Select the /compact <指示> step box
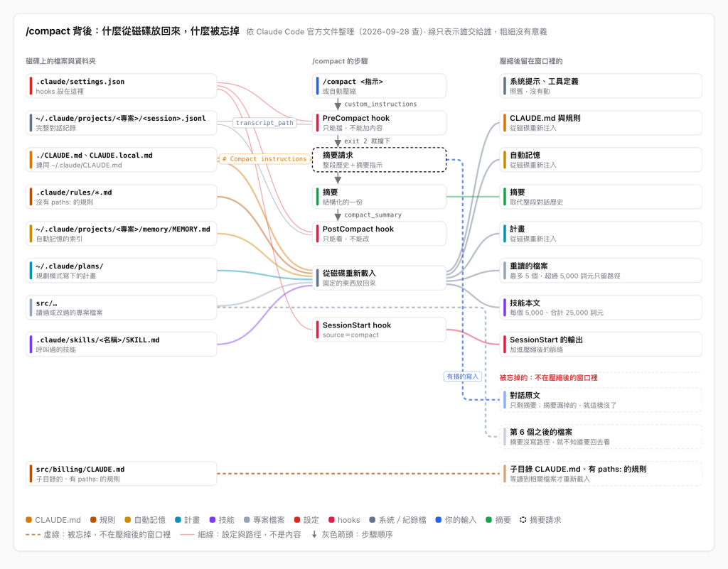728x569 pixels. pos(379,86)
